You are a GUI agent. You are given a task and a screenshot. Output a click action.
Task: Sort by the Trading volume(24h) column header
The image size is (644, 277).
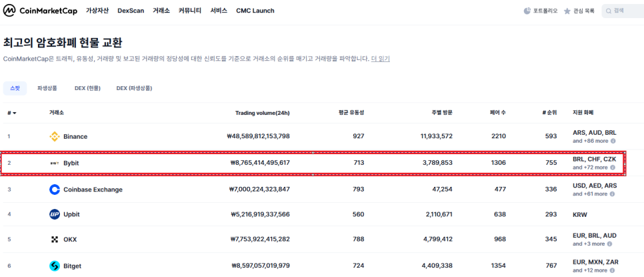point(263,112)
